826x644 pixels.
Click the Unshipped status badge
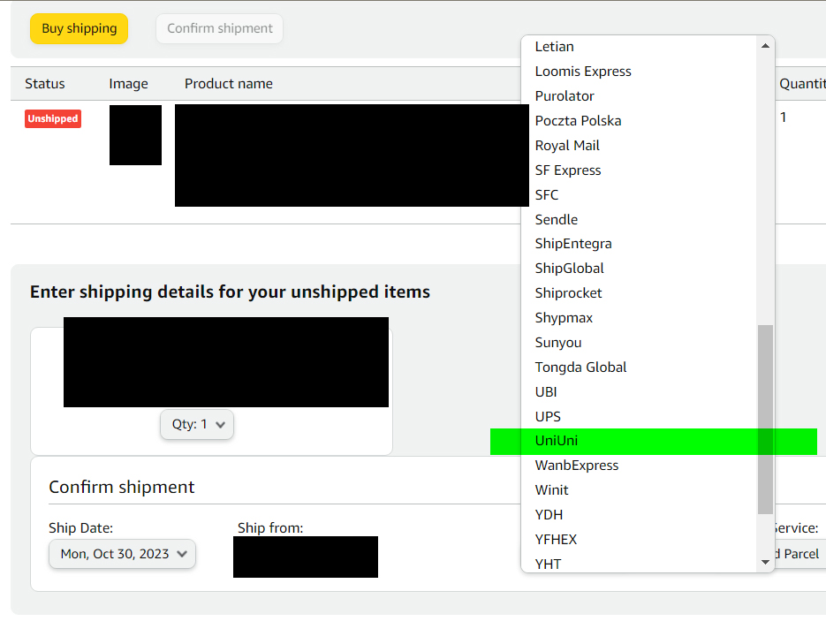53,119
